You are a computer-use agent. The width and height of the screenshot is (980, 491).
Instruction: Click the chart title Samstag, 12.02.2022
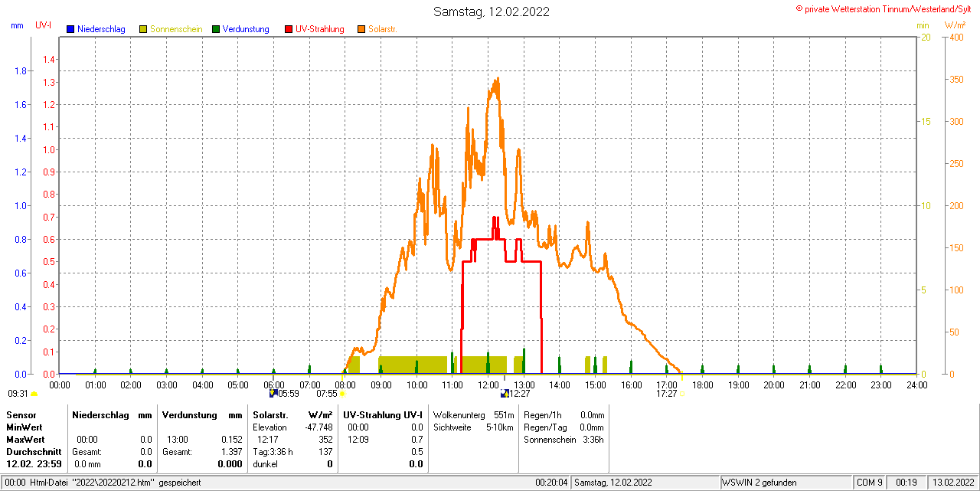[491, 11]
